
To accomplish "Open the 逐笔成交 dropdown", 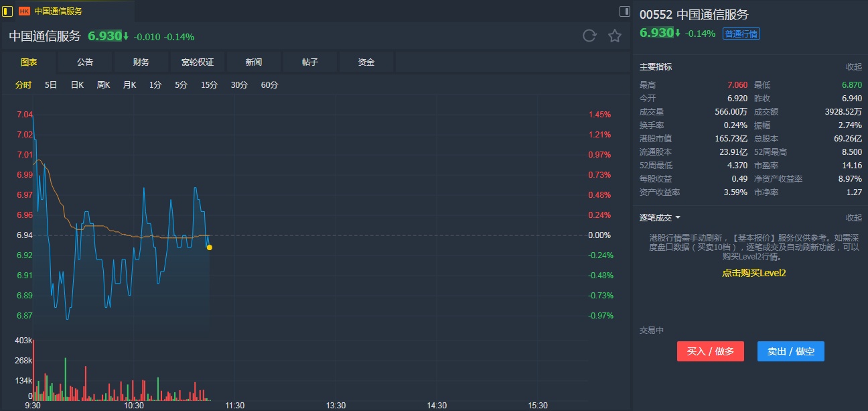I will pyautogui.click(x=678, y=218).
